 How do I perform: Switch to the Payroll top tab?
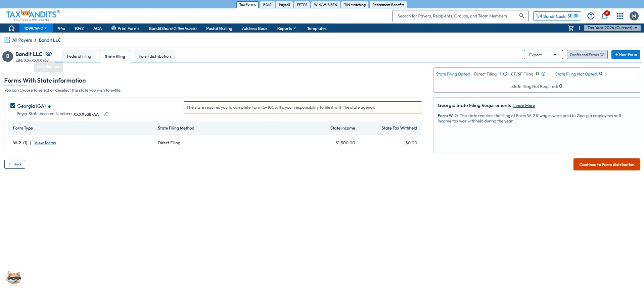(284, 5)
